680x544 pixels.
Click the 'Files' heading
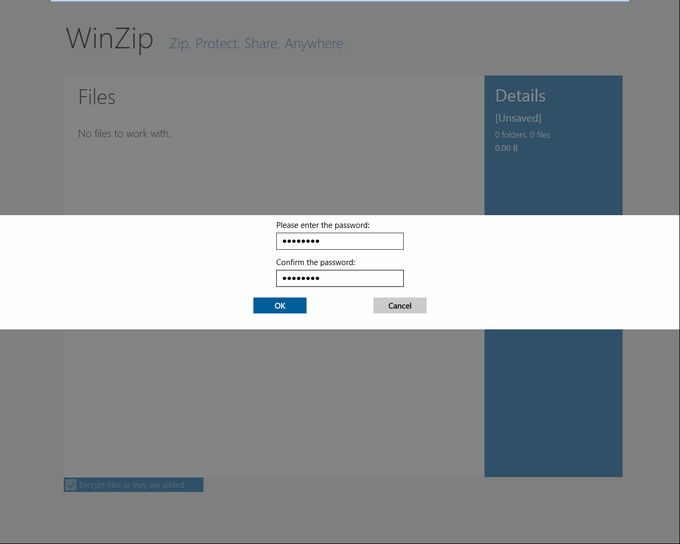click(x=97, y=97)
